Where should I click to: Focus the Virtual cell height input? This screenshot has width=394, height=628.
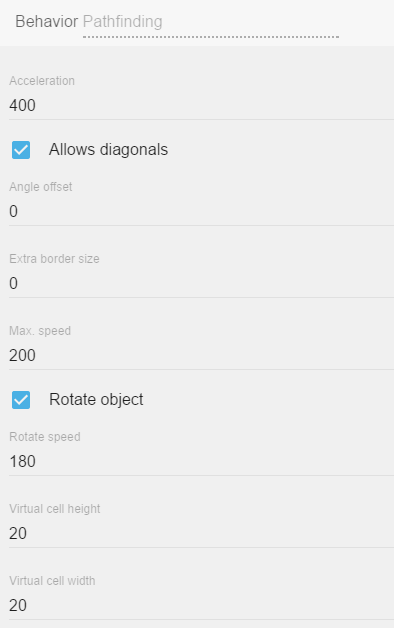(x=201, y=534)
